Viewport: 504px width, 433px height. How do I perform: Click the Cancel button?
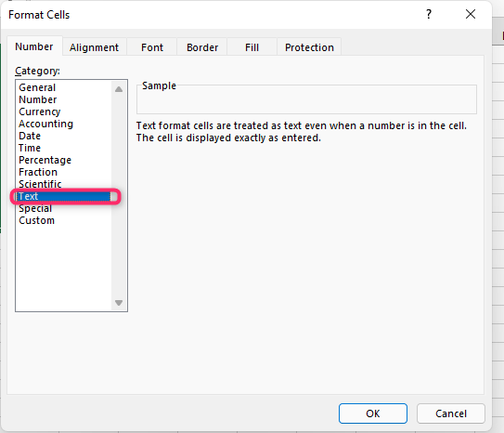(x=451, y=413)
